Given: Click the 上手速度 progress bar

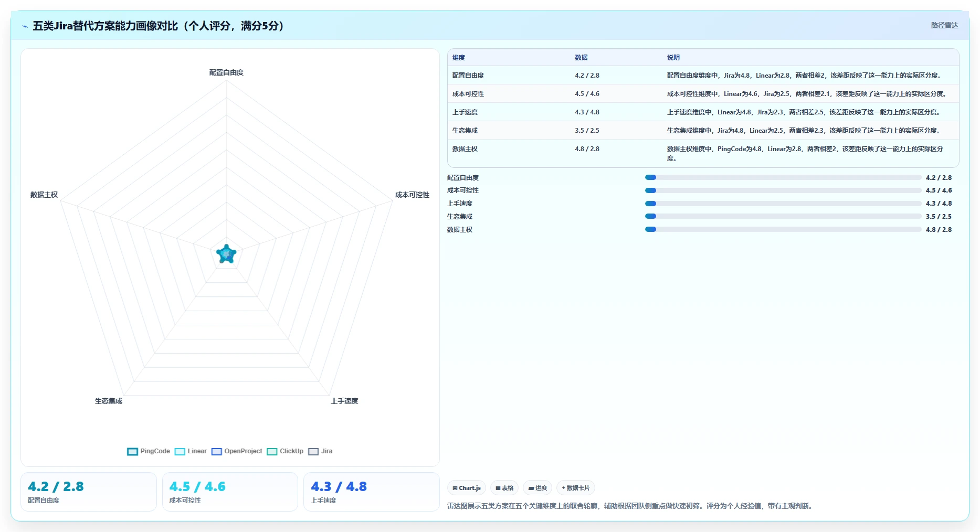Looking at the screenshot, I should pos(783,204).
